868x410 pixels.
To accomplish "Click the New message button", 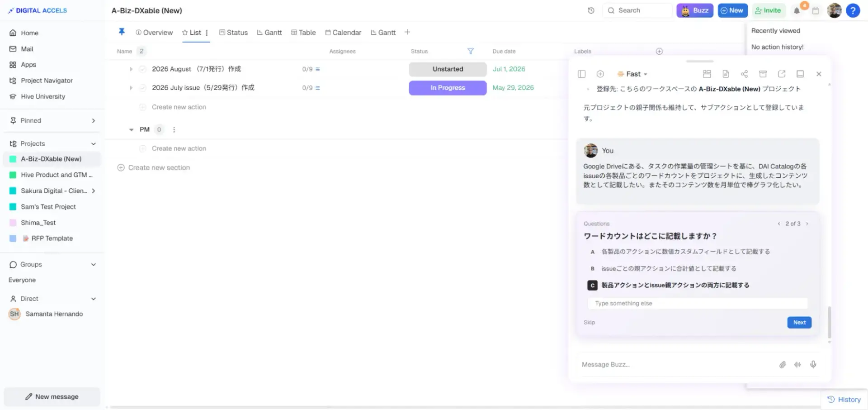I will [52, 397].
